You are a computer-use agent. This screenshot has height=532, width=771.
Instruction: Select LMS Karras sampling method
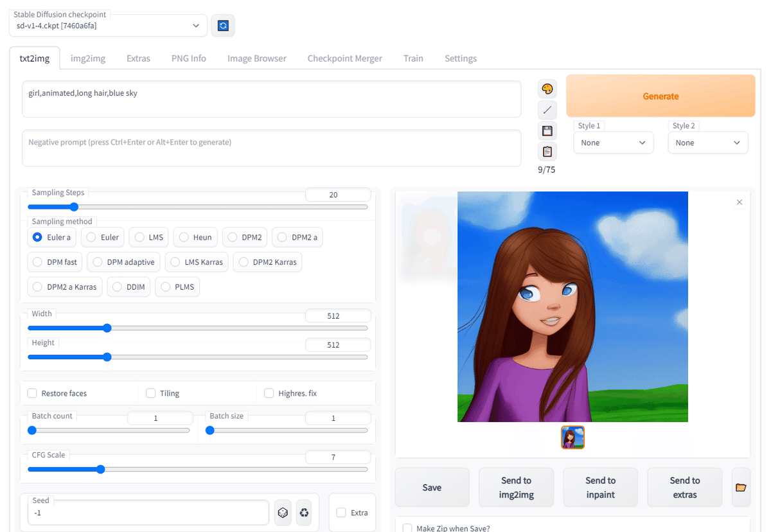197,262
